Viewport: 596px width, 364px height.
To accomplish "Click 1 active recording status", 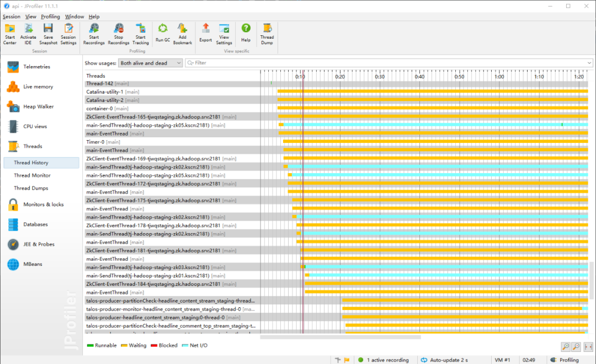I will click(x=384, y=360).
